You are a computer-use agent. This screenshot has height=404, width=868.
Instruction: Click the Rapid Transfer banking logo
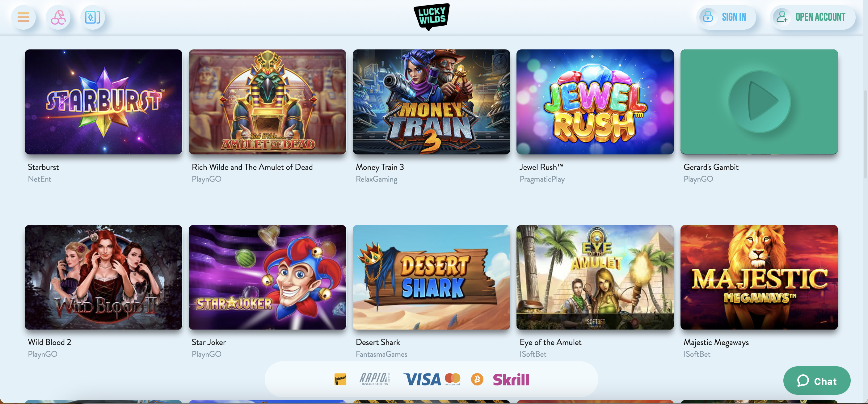pos(375,379)
